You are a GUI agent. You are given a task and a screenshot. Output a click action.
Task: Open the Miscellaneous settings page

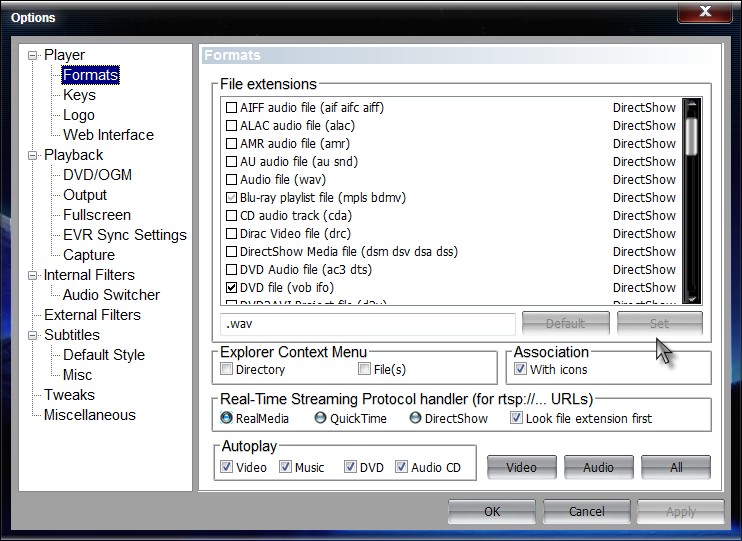pyautogui.click(x=90, y=415)
